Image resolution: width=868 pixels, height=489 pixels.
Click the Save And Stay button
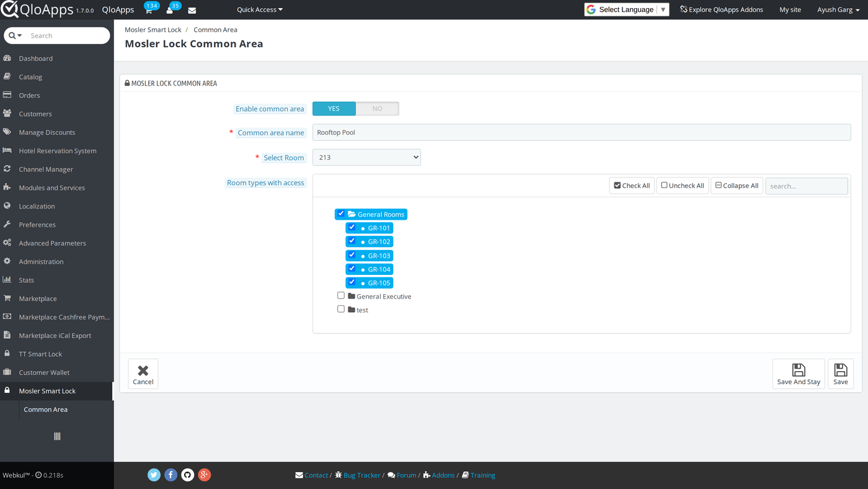coord(799,374)
